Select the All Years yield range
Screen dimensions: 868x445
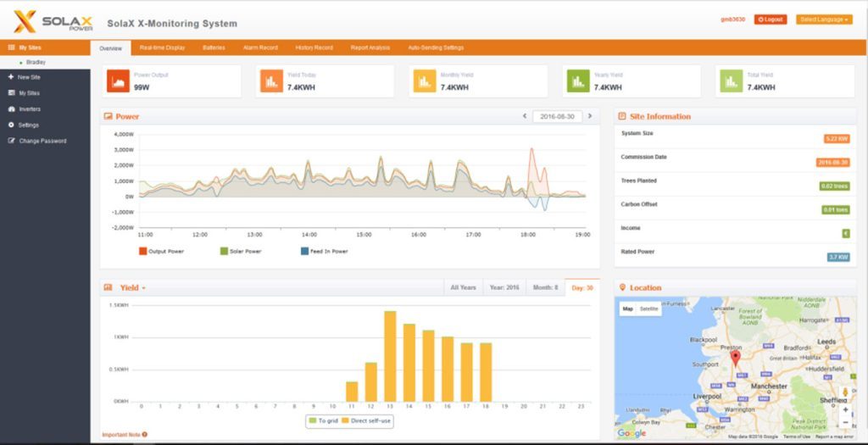click(x=463, y=288)
